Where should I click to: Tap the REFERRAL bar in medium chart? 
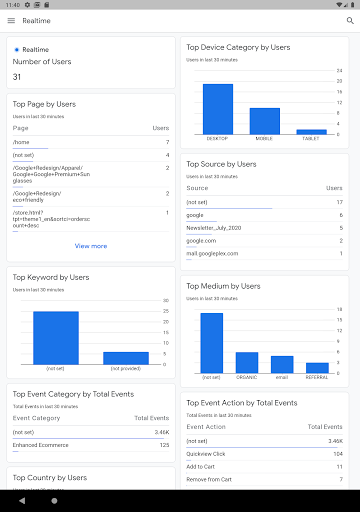coord(317,368)
